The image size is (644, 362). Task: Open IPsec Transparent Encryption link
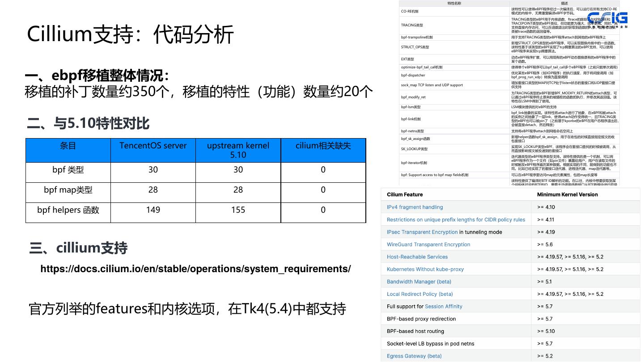point(422,232)
